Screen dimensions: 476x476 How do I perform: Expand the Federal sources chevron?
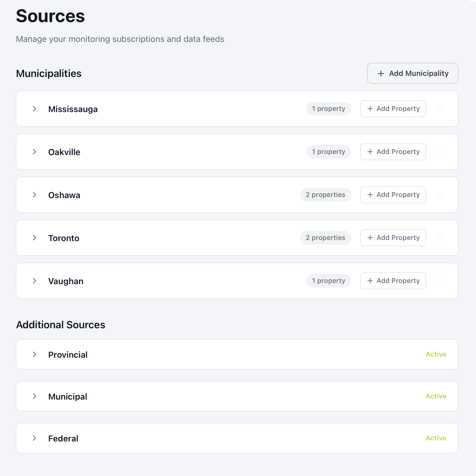pyautogui.click(x=35, y=438)
